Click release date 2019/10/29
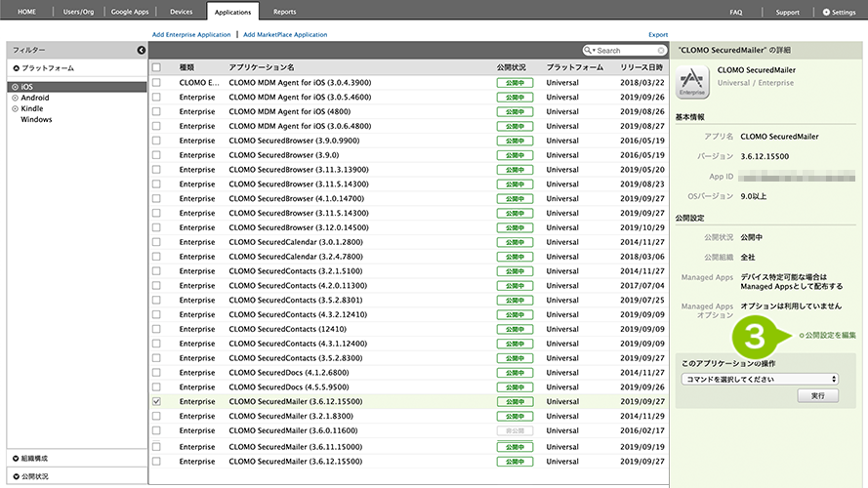The image size is (868, 488). point(642,227)
